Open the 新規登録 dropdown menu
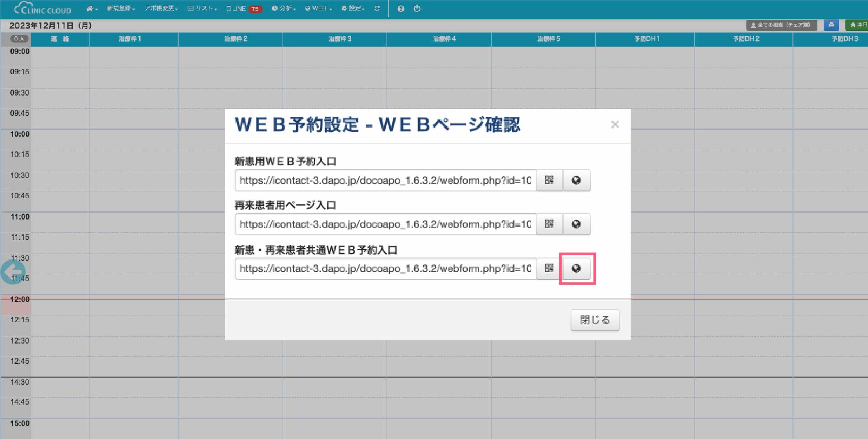The image size is (868, 439). coord(121,9)
